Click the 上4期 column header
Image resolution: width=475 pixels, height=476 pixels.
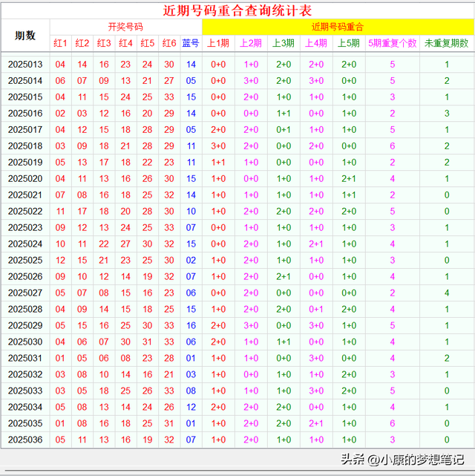[x=316, y=43]
